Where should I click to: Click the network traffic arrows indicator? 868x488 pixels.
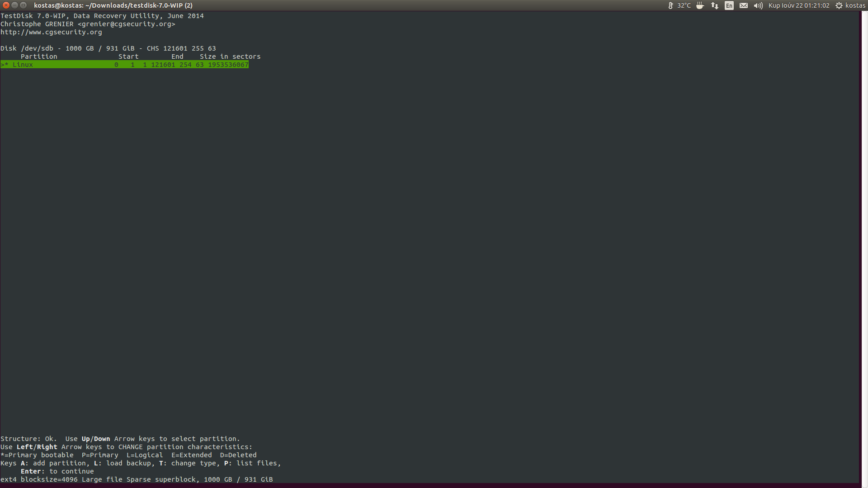pos(714,5)
